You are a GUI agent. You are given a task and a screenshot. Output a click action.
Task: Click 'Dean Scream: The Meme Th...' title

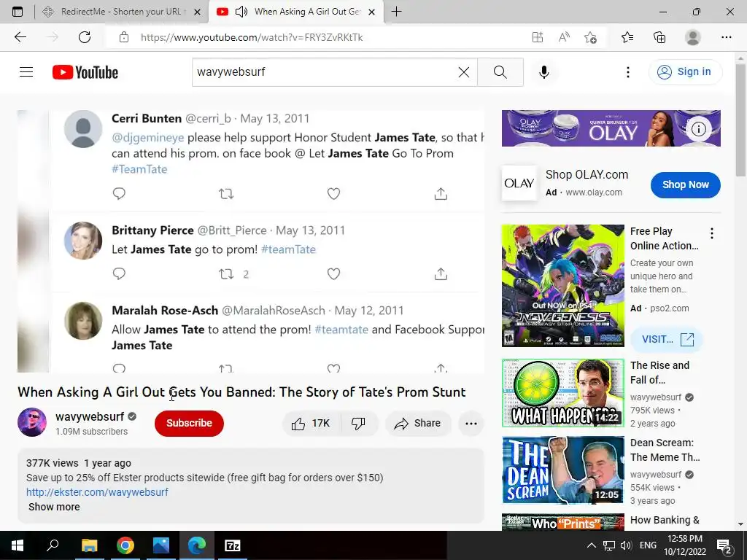tap(665, 450)
